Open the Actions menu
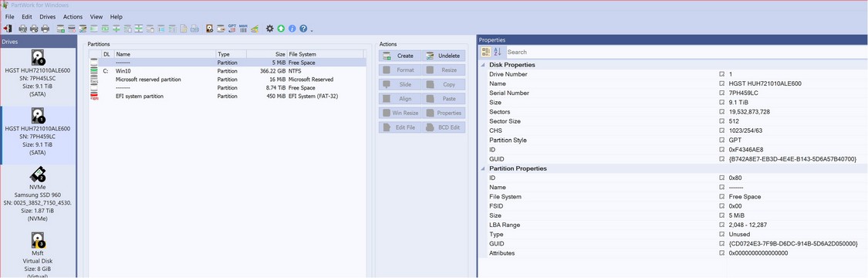 click(73, 17)
